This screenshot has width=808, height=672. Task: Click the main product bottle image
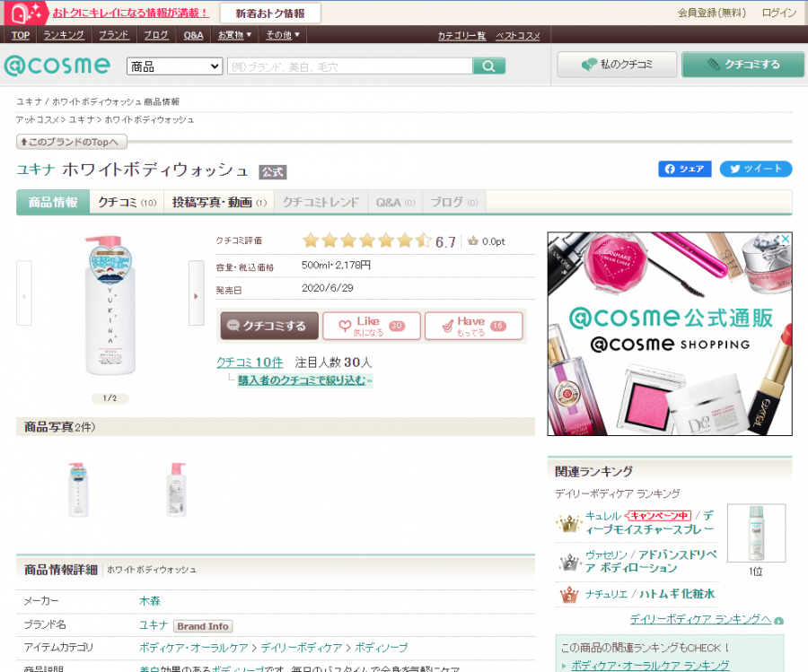(x=110, y=305)
